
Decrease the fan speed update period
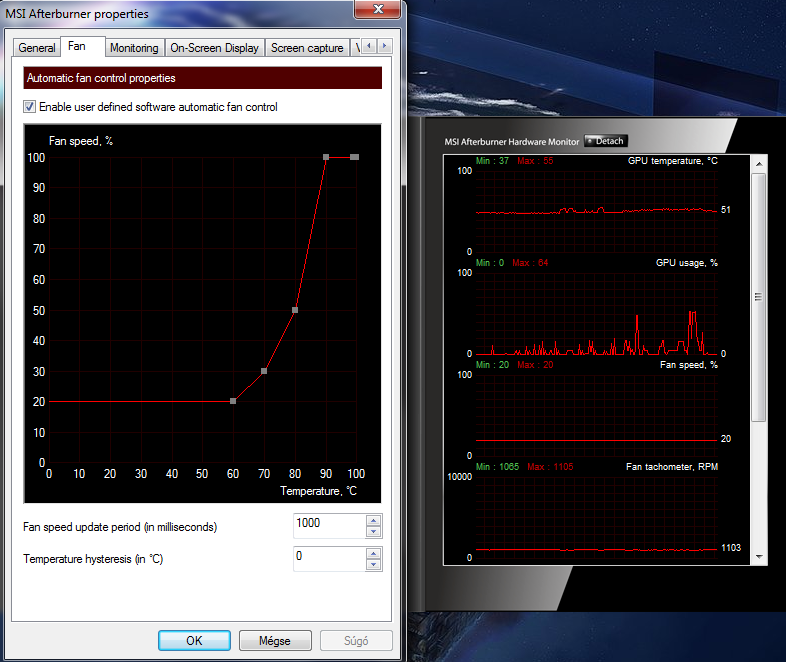click(x=373, y=532)
